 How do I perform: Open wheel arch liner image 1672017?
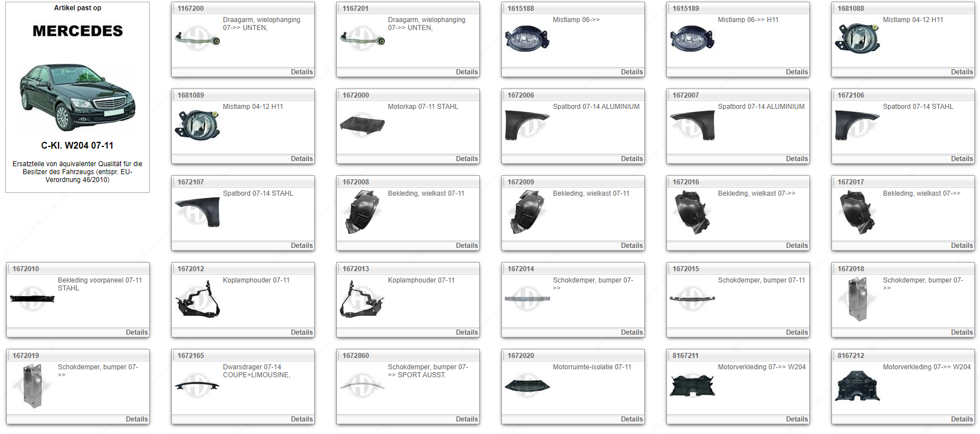tap(857, 212)
